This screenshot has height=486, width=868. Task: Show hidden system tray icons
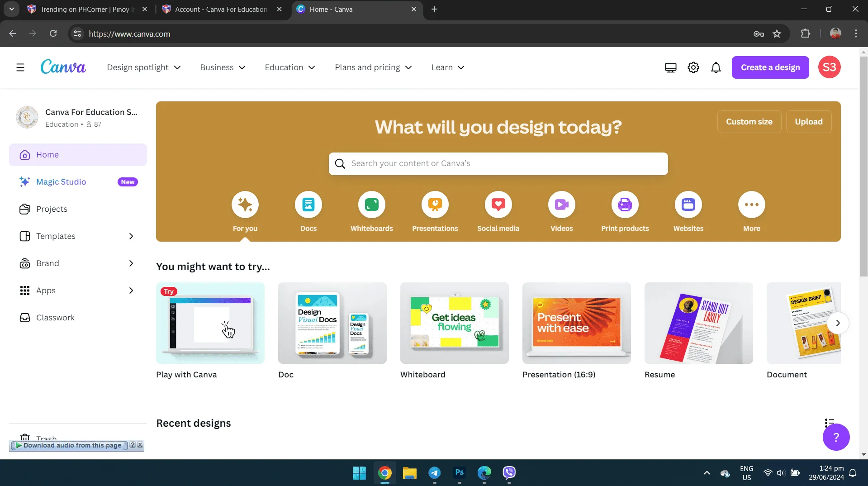pyautogui.click(x=707, y=473)
